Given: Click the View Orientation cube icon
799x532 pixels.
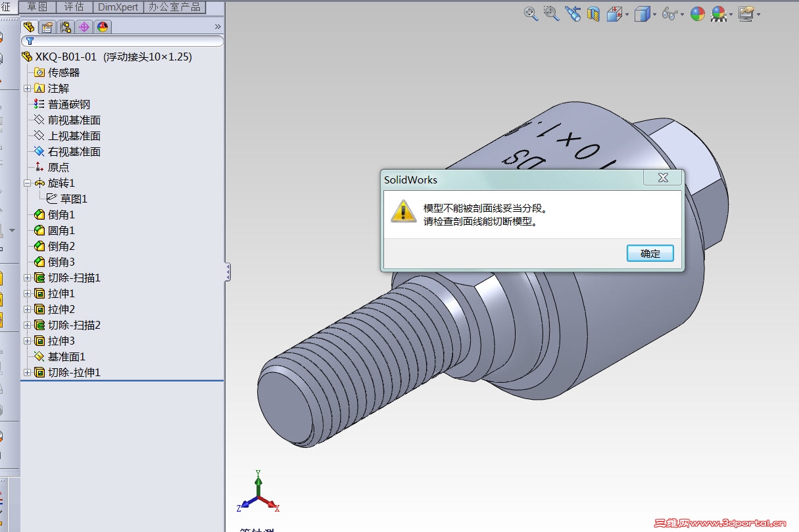Looking at the screenshot, I should (x=614, y=14).
